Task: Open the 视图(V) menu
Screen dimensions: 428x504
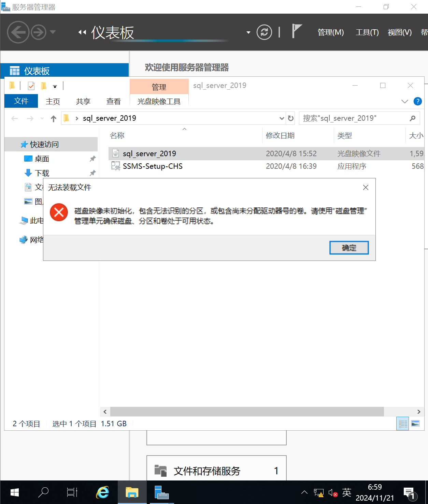Action: pyautogui.click(x=400, y=32)
